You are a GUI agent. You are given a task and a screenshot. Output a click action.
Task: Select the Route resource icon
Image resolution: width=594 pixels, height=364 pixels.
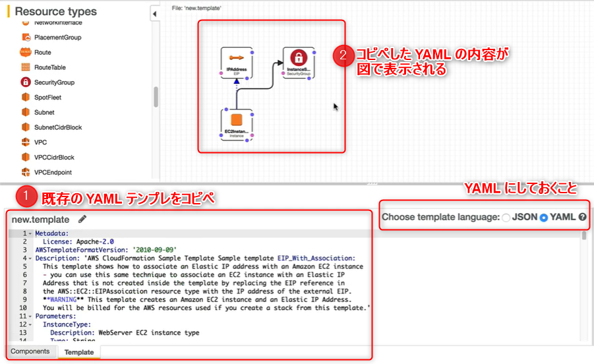25,52
